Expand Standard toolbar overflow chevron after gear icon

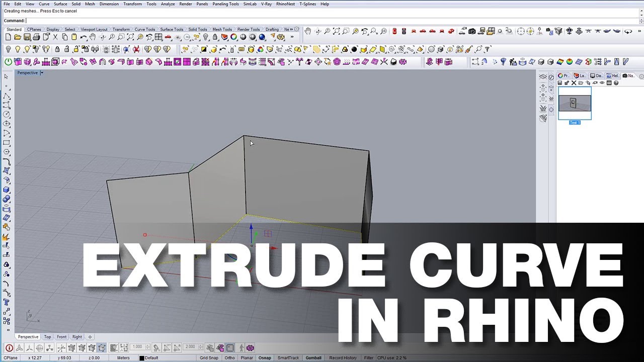pyautogui.click(x=292, y=37)
